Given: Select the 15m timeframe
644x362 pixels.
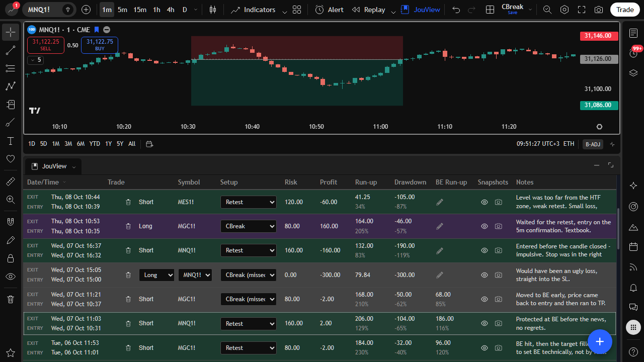Looking at the screenshot, I should [140, 10].
